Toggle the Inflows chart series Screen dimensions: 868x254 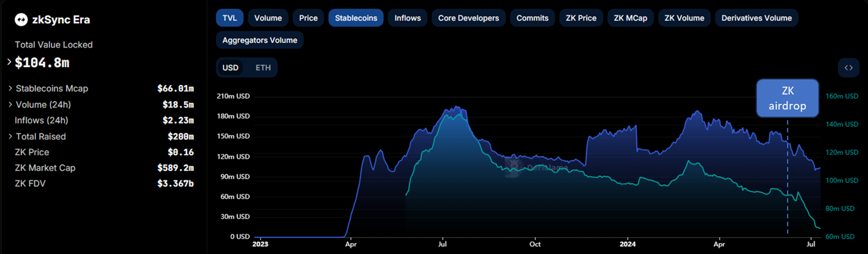408,18
